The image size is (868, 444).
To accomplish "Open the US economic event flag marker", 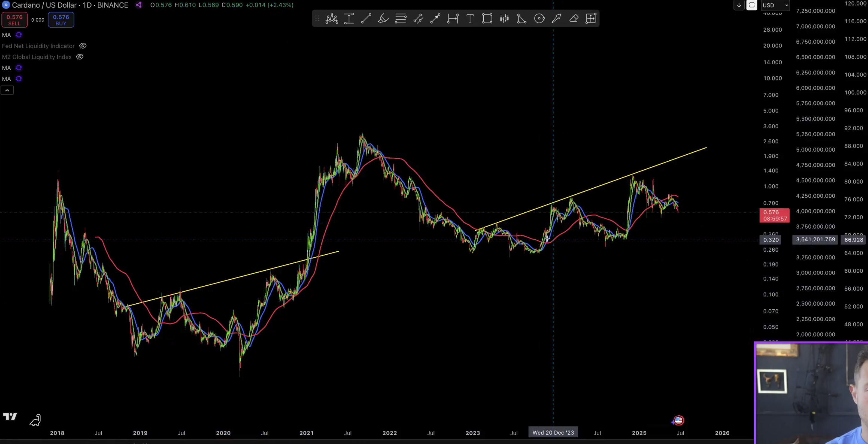I will point(678,420).
